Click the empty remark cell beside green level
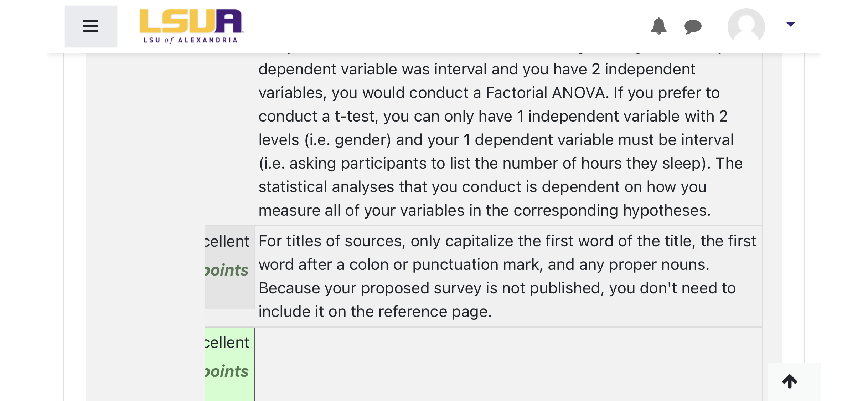 508,364
